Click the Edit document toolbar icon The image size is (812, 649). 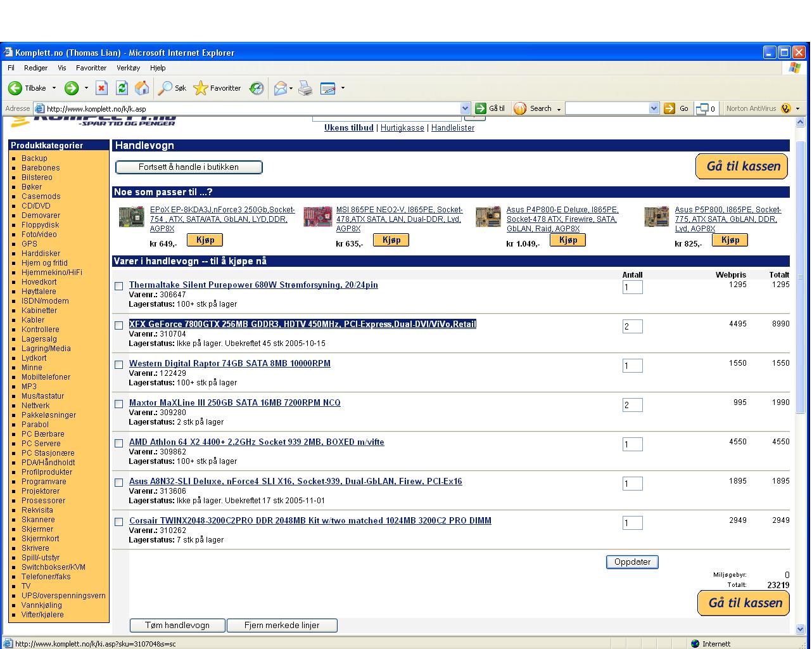click(328, 88)
